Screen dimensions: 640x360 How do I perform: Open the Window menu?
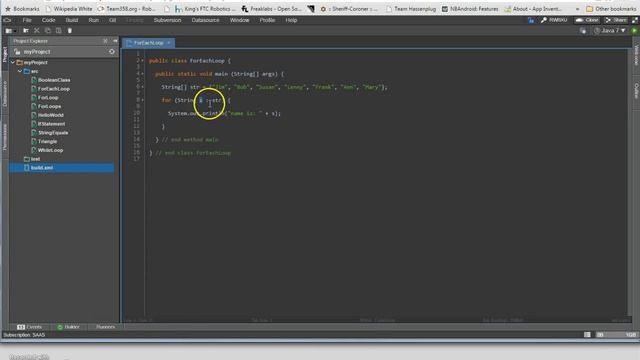(x=239, y=20)
